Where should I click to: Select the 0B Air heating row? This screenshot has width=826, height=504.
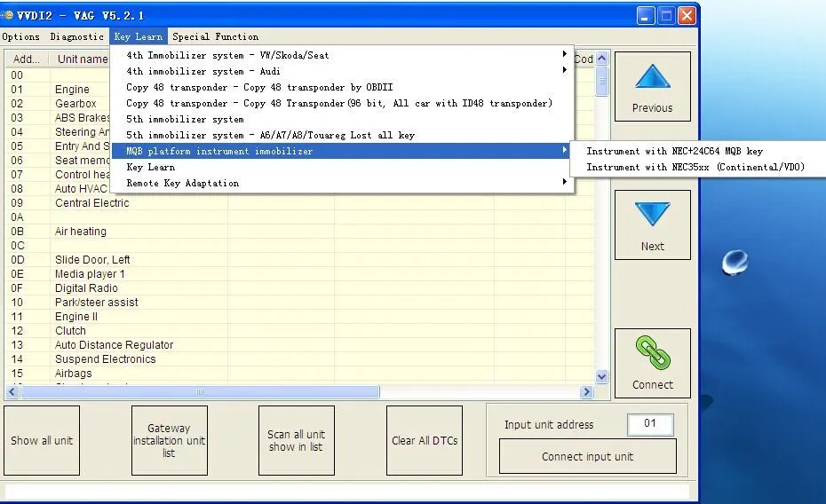[300, 232]
